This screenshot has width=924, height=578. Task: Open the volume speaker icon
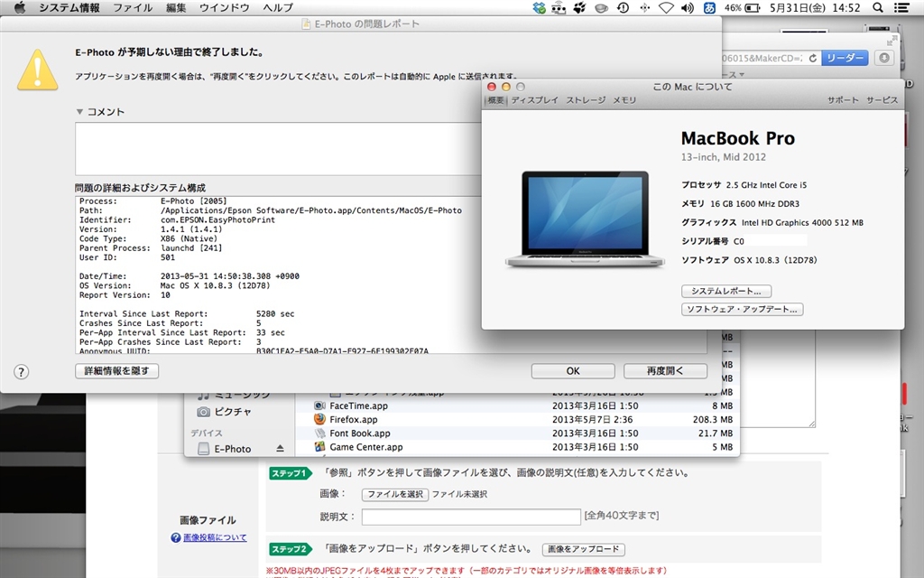pos(688,8)
